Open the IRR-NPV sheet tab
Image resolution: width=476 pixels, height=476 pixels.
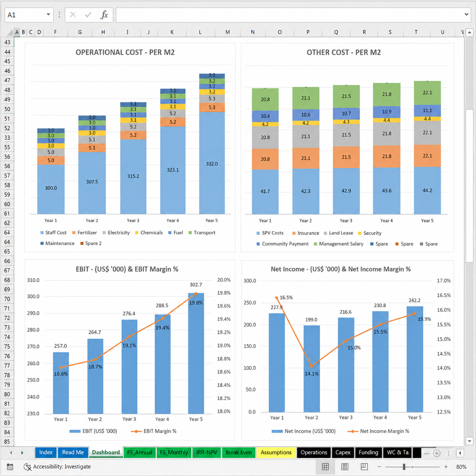click(206, 452)
